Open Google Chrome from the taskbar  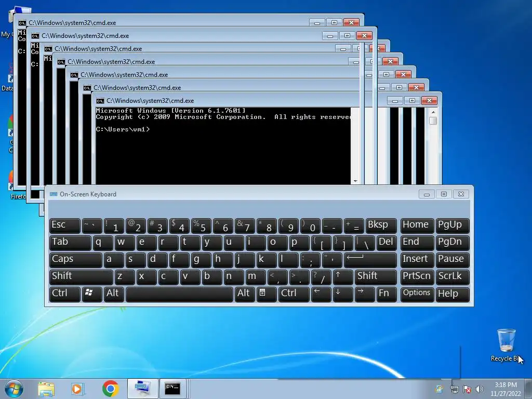(110, 389)
